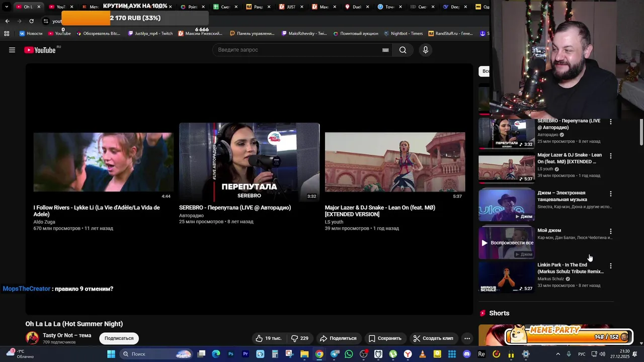Open Photoshop from the taskbar
The image size is (644, 362).
[x=231, y=354]
